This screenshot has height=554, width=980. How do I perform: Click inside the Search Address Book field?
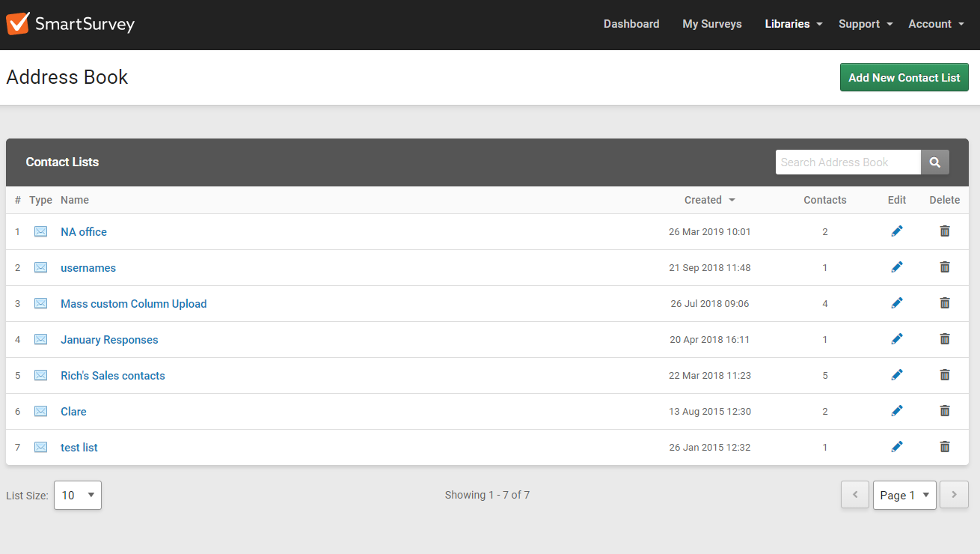tap(845, 162)
